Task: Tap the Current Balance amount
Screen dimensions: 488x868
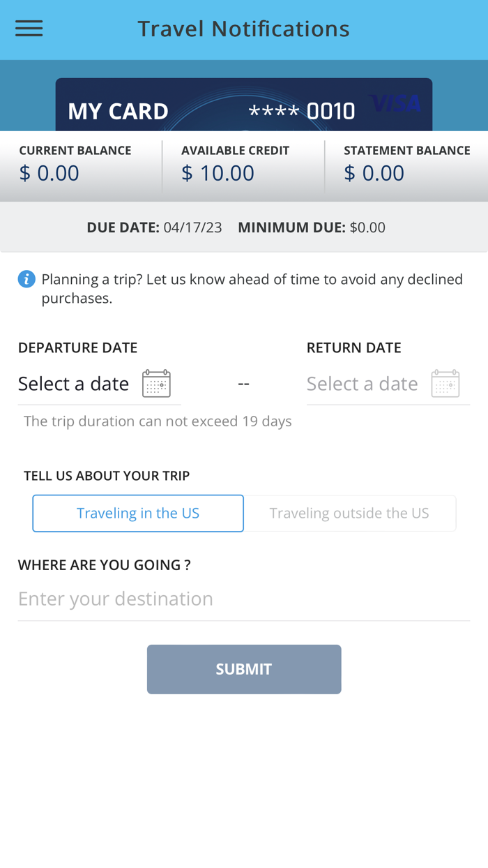Action: (x=49, y=173)
